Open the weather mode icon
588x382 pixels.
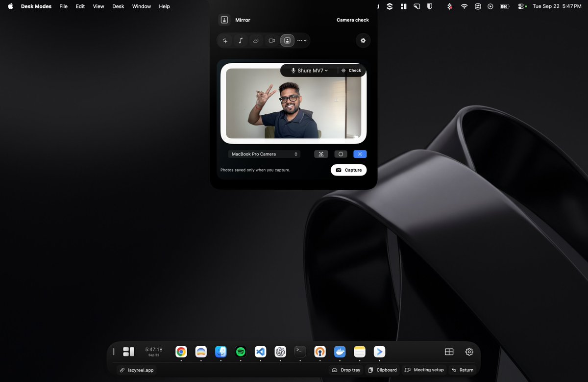(x=256, y=41)
